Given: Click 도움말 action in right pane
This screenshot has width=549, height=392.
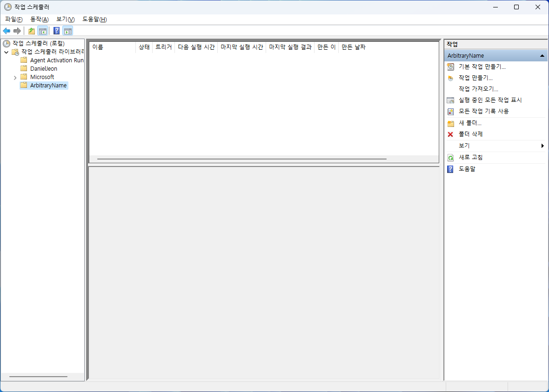Looking at the screenshot, I should [x=467, y=169].
